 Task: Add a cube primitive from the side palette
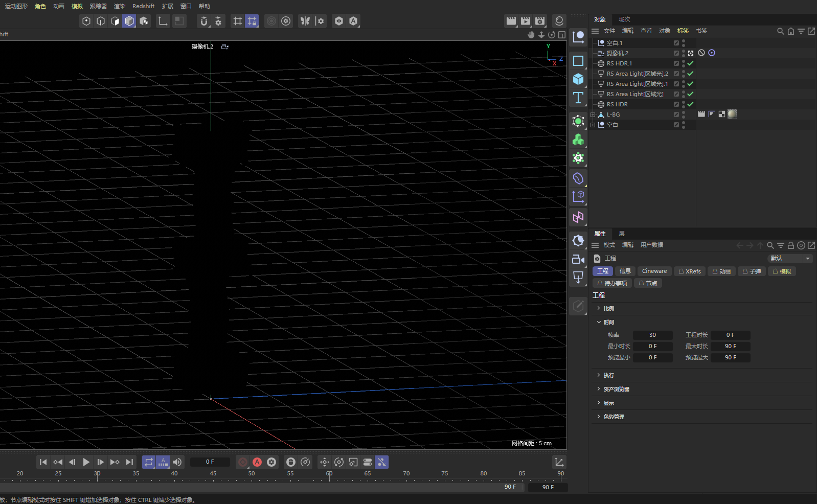[578, 79]
